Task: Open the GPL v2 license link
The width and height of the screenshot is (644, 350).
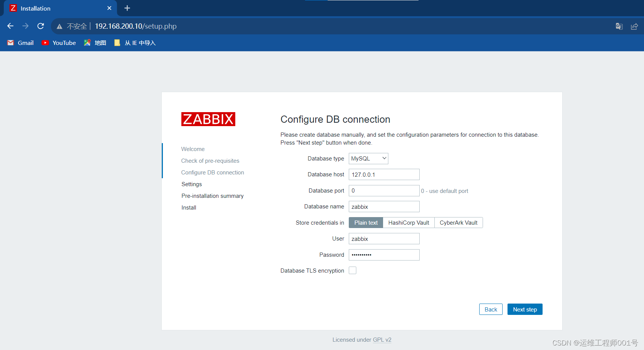Action: (382, 340)
